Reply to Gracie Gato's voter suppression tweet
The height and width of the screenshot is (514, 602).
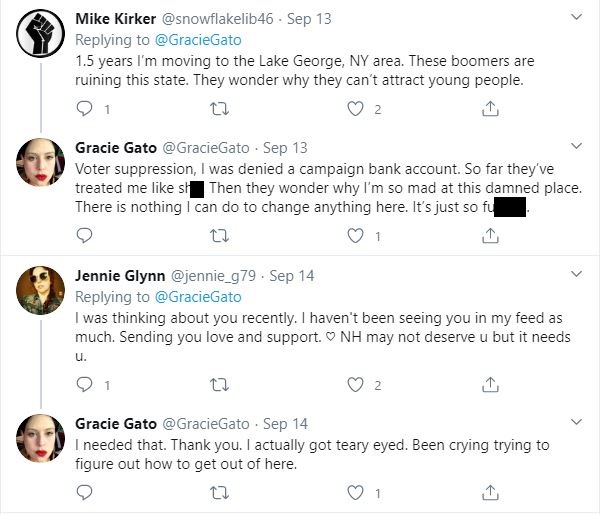tap(84, 236)
